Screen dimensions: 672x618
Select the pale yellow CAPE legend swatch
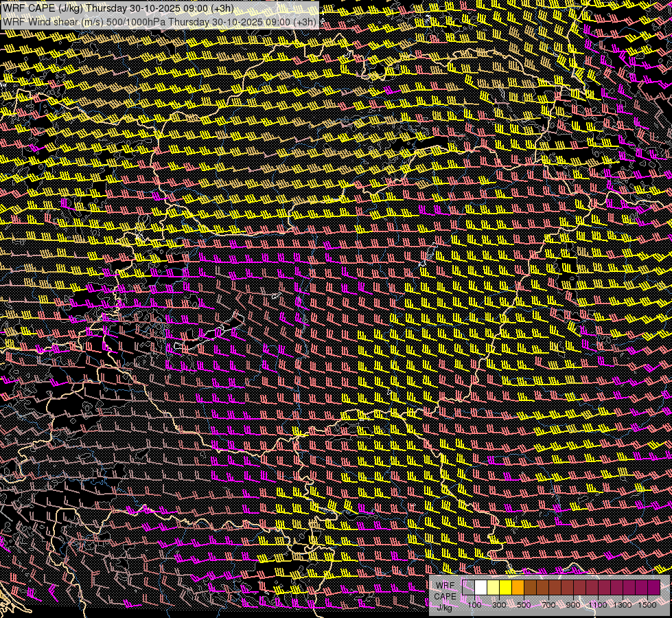tap(493, 588)
